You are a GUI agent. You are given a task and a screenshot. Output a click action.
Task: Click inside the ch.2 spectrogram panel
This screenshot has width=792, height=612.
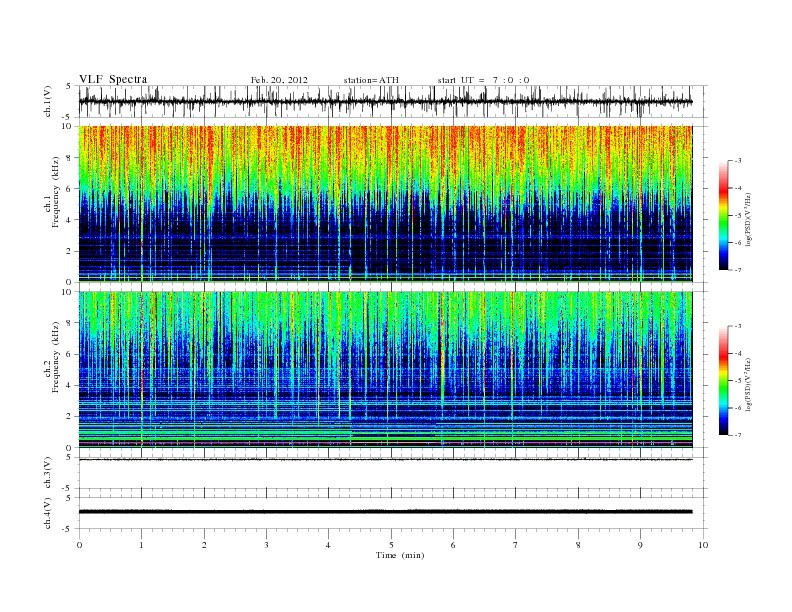[x=385, y=369]
